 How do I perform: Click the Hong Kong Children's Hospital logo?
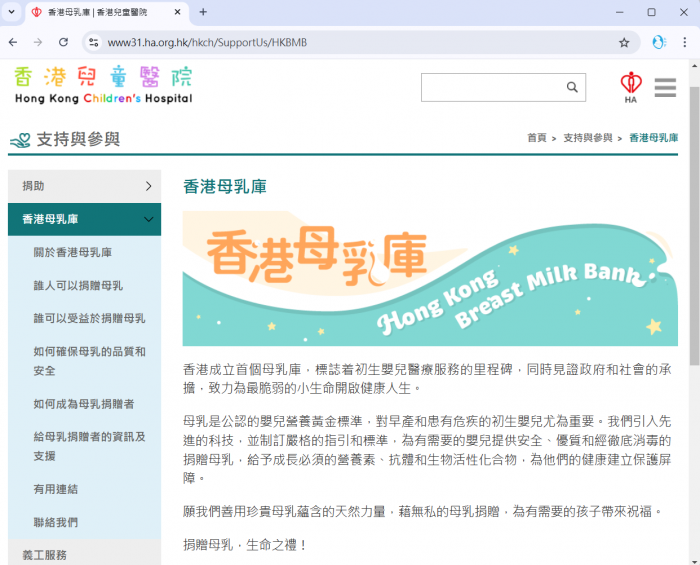pos(104,85)
